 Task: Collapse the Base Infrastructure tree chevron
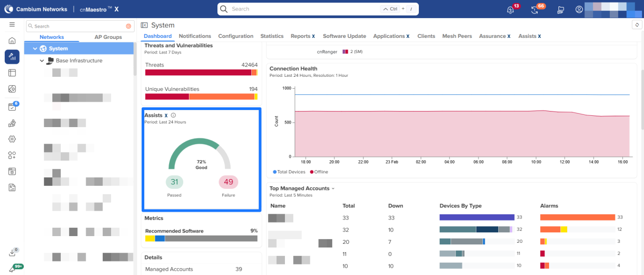click(42, 61)
